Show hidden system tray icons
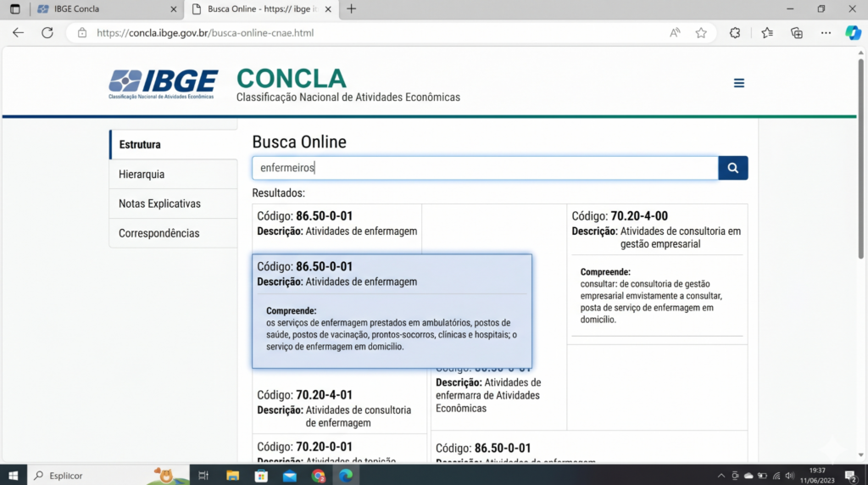The width and height of the screenshot is (868, 485). click(721, 476)
